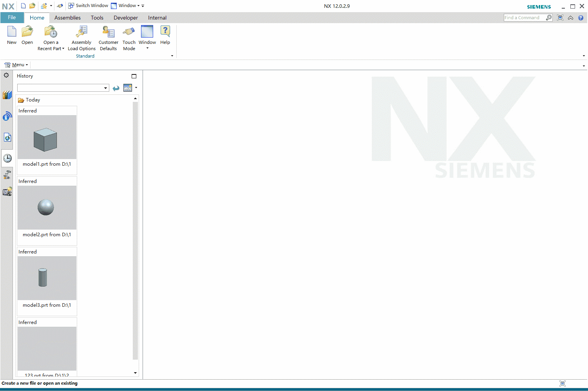The image size is (588, 391).
Task: Click the History thumbnail view icon
Action: click(128, 88)
